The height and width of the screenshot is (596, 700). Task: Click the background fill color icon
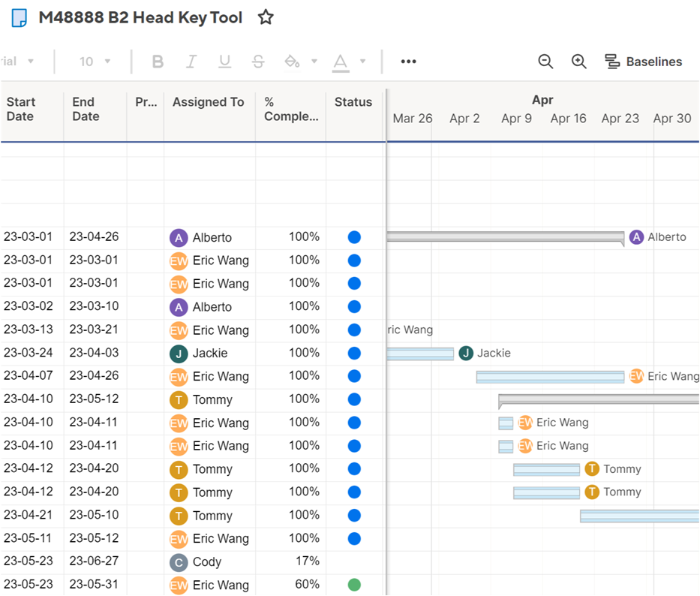[x=292, y=62]
